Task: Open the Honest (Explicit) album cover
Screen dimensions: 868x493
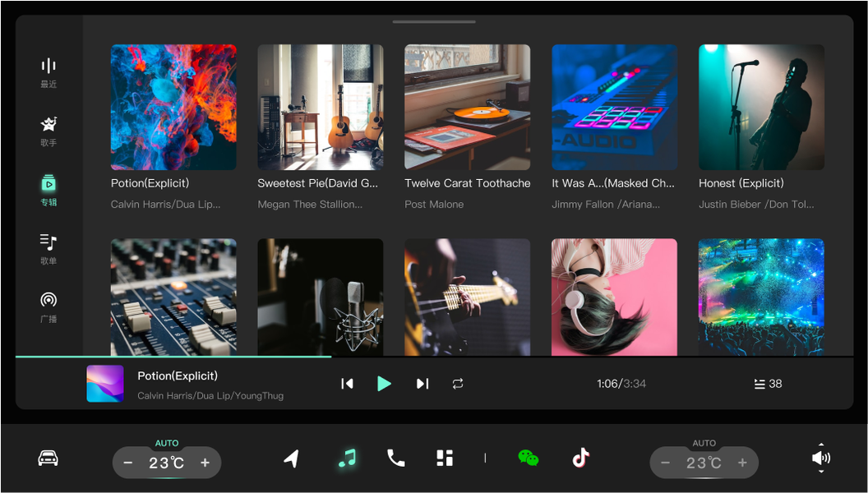Action: click(762, 108)
